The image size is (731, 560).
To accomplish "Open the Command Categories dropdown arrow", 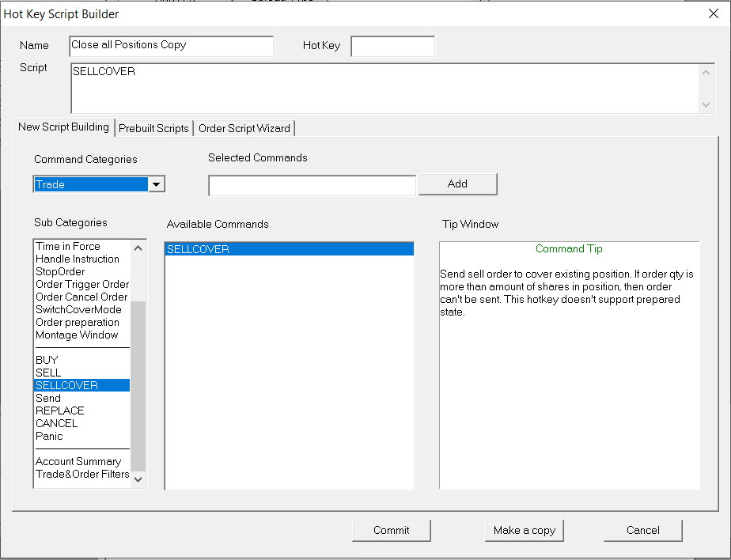I will point(157,184).
